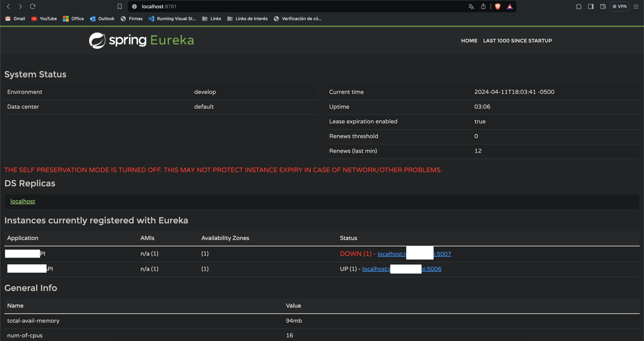Open the Firmas bookmark
The width and height of the screenshot is (644, 341).
(x=132, y=19)
